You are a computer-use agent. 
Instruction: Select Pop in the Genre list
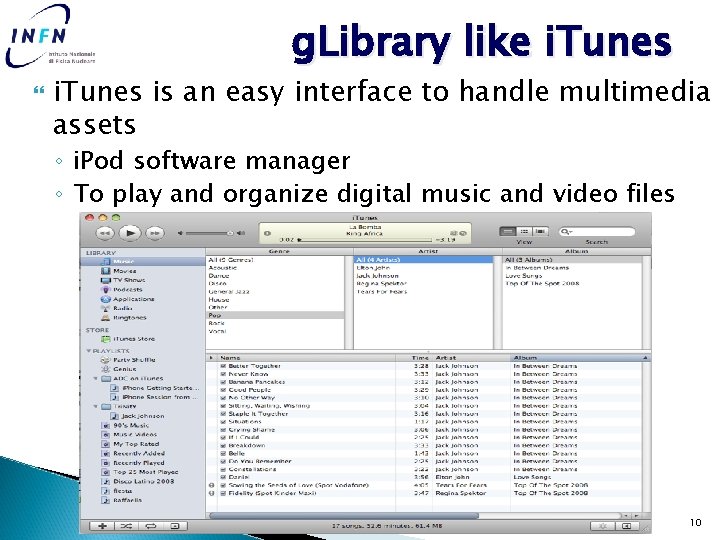coord(275,315)
